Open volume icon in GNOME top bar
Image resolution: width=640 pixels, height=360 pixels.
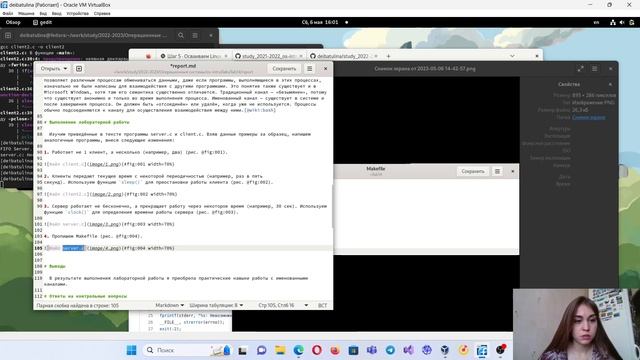click(622, 22)
